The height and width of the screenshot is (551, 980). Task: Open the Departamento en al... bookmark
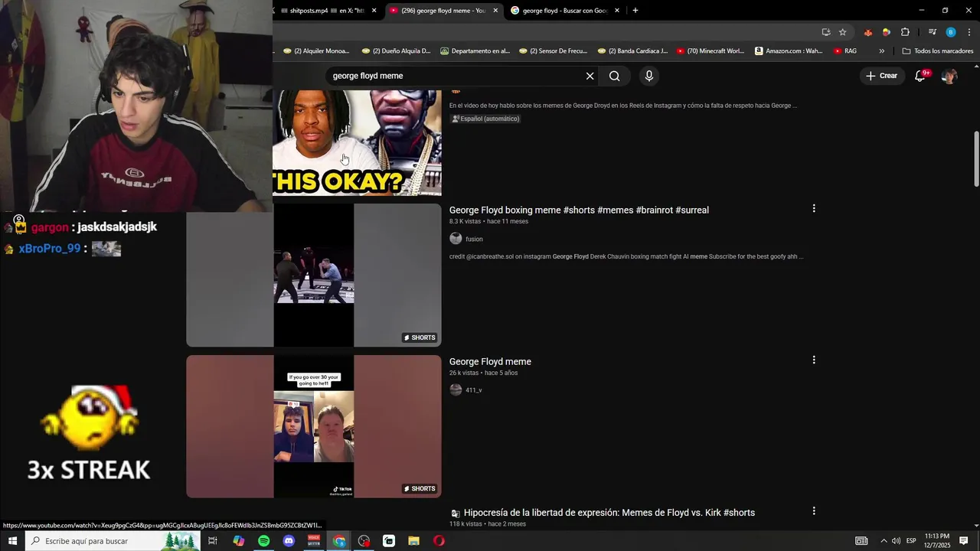pyautogui.click(x=475, y=51)
